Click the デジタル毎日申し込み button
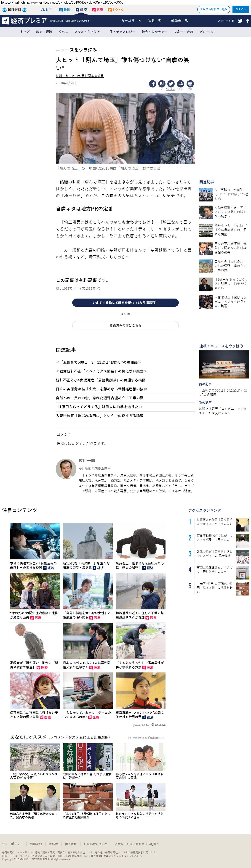This screenshot has height=868, width=251. (214, 9)
